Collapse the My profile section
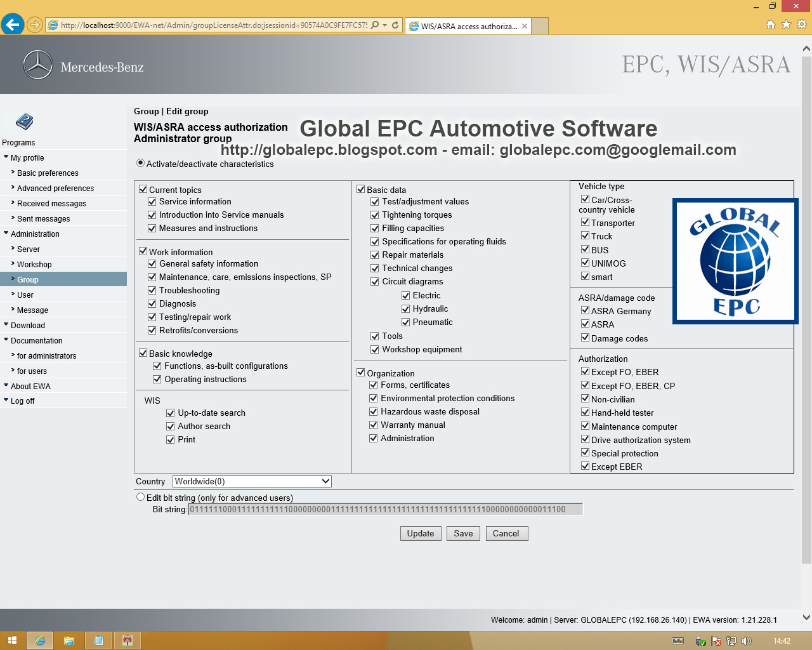Screen dimensions: 812x650 coord(6,157)
